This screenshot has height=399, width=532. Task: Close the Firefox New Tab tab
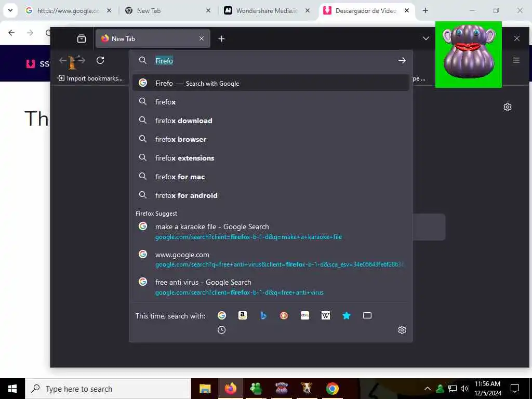(202, 38)
